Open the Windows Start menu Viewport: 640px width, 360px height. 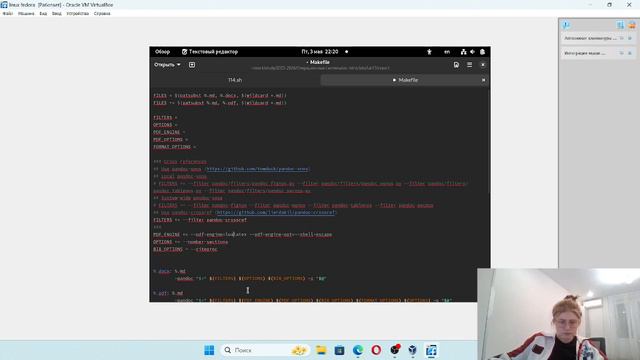[209, 350]
